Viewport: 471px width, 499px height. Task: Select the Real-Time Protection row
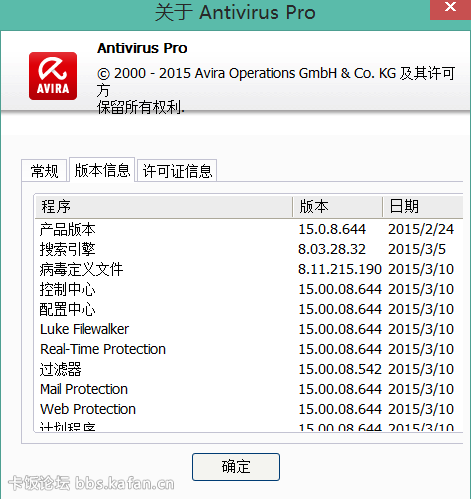pos(249,349)
